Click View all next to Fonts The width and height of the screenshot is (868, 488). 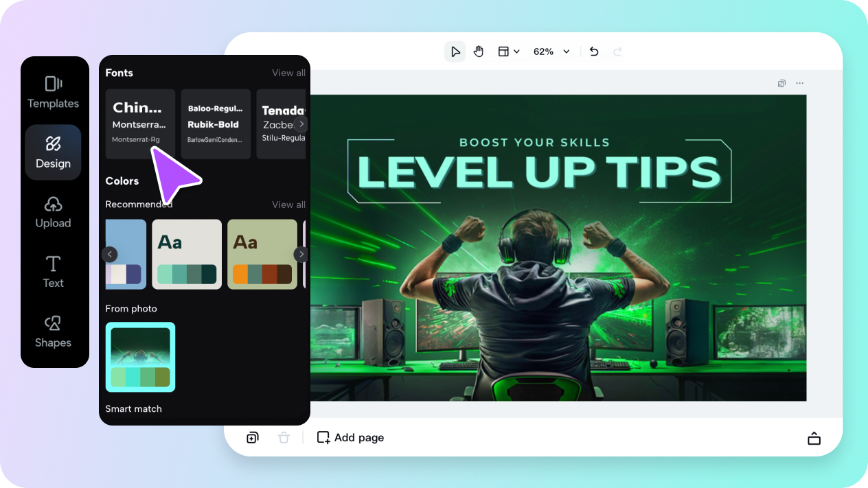[x=288, y=73]
